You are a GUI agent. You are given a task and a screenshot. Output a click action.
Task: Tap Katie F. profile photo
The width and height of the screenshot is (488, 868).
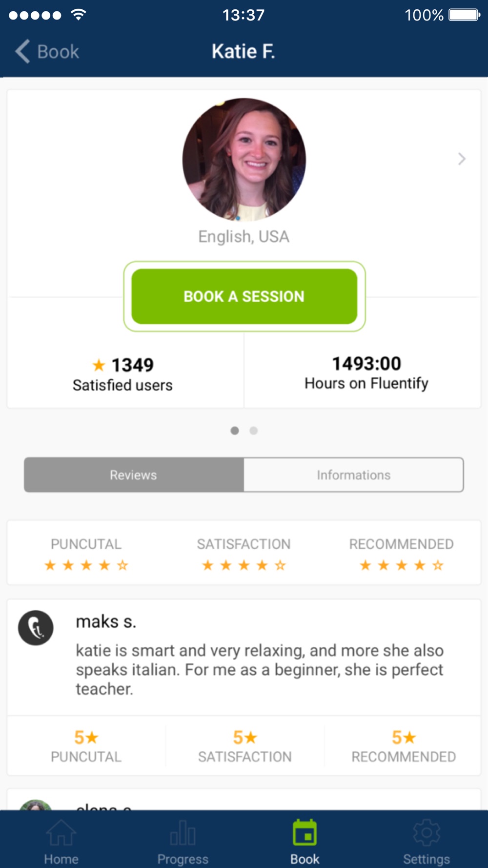(x=244, y=160)
